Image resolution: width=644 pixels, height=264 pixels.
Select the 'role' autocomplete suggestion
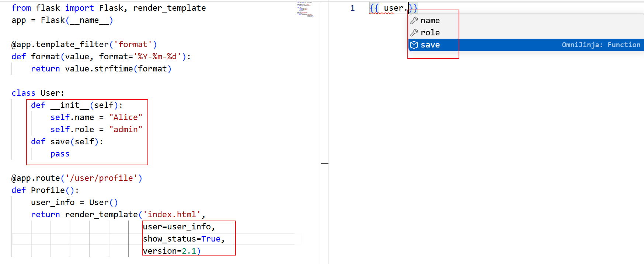click(526, 32)
